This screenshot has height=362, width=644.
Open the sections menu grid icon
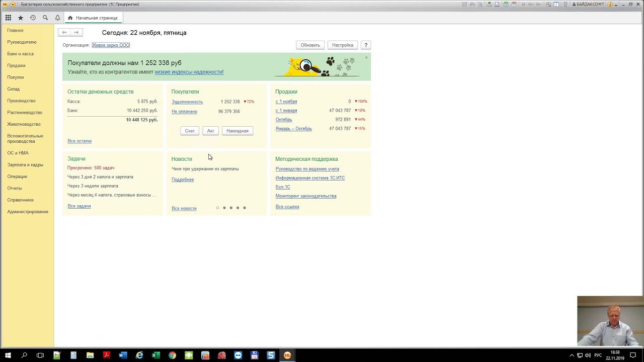tap(8, 18)
